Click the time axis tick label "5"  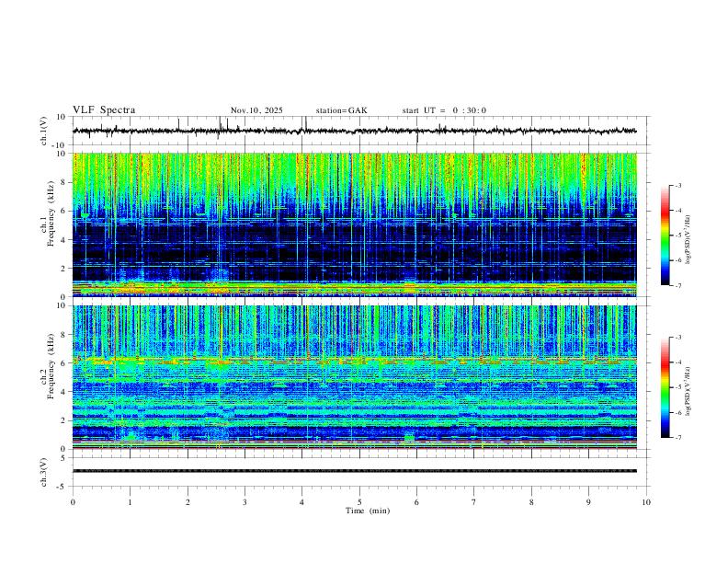click(359, 502)
